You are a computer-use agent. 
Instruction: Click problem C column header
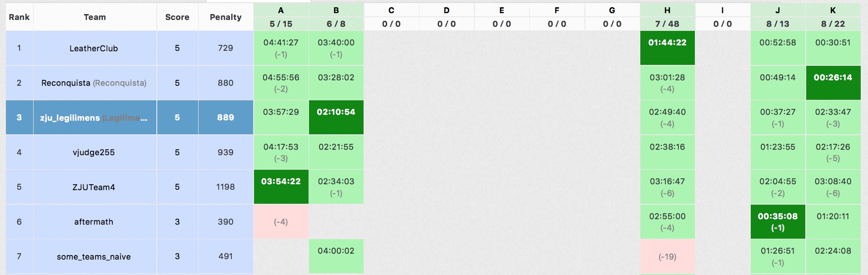(x=391, y=10)
